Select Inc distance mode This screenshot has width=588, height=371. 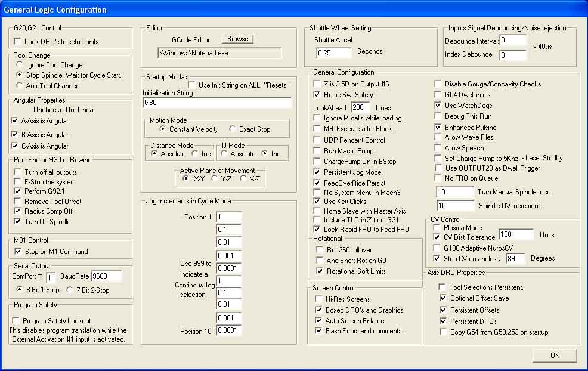click(194, 153)
